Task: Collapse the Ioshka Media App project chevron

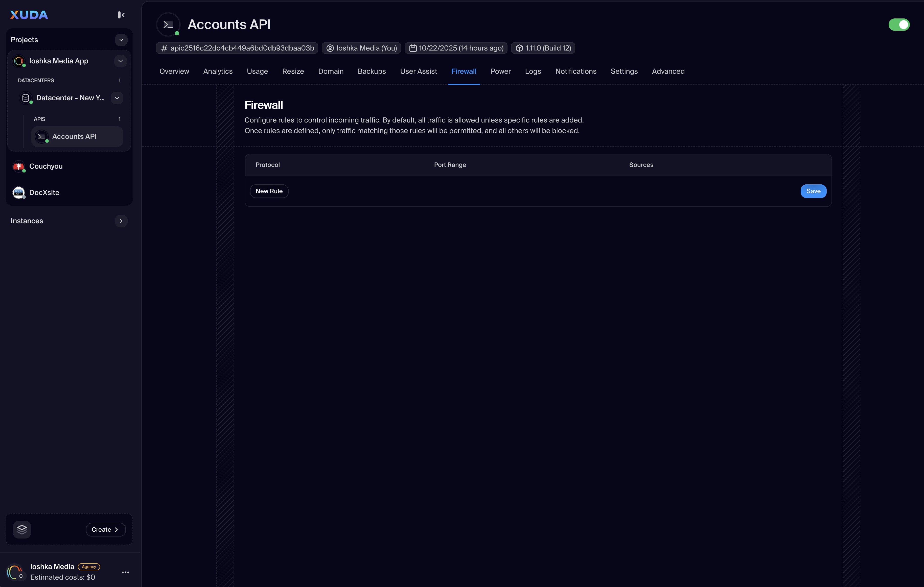Action: [120, 61]
